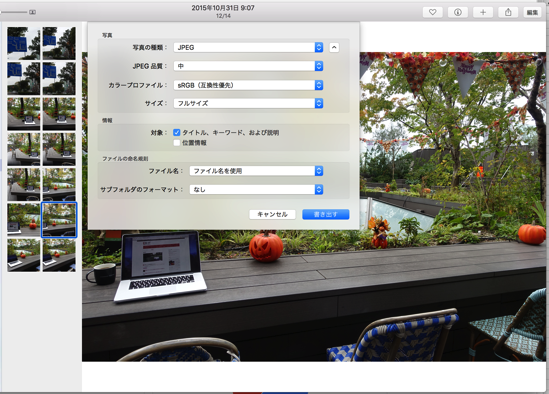The image size is (549, 394).
Task: Enable the 位置情報 checkbox
Action: 176,143
